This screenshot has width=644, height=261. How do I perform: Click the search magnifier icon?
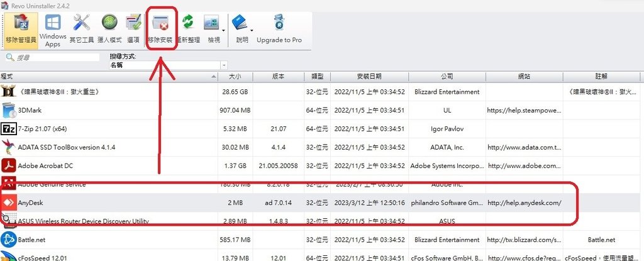(11, 57)
